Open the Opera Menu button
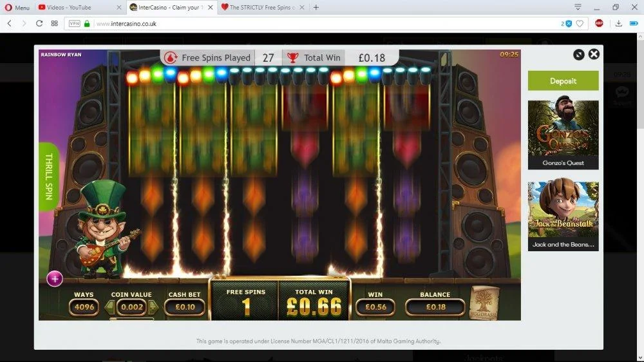Image resolution: width=644 pixels, height=362 pixels. tap(17, 7)
